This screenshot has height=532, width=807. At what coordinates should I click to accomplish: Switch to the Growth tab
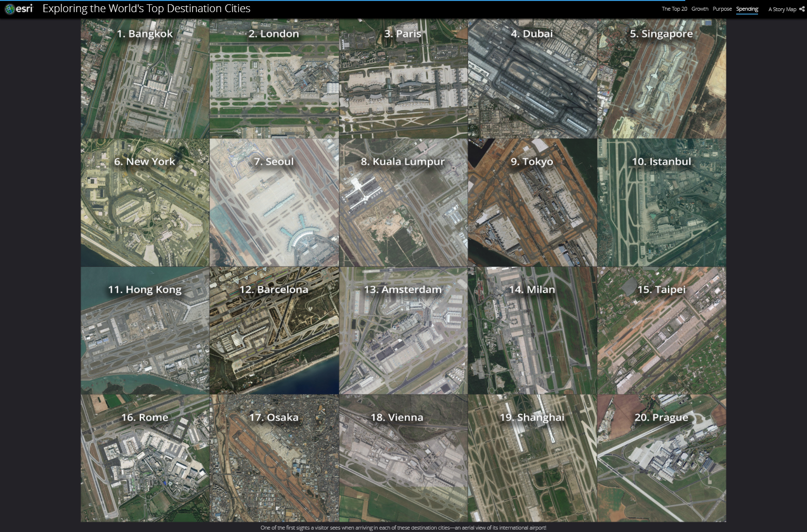[699, 9]
